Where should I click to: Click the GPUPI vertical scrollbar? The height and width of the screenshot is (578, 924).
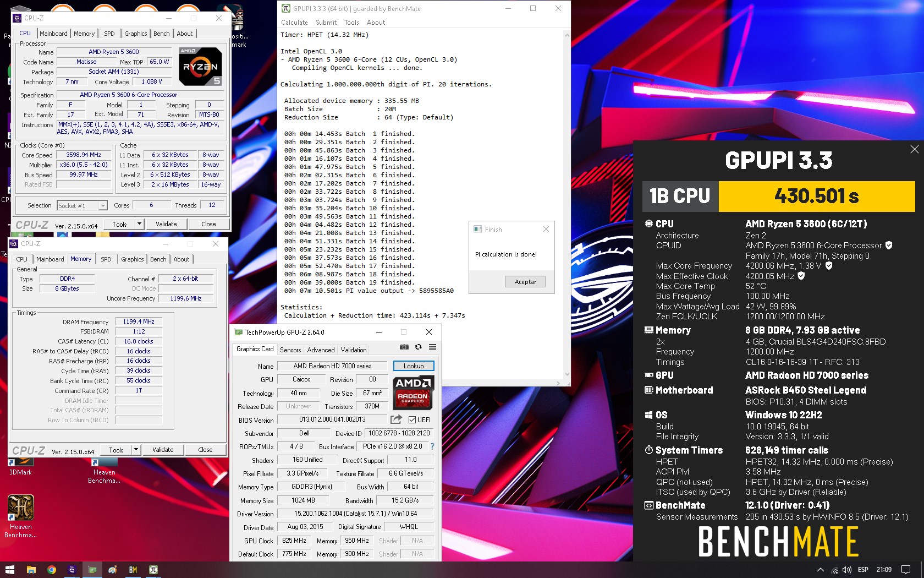point(567,204)
